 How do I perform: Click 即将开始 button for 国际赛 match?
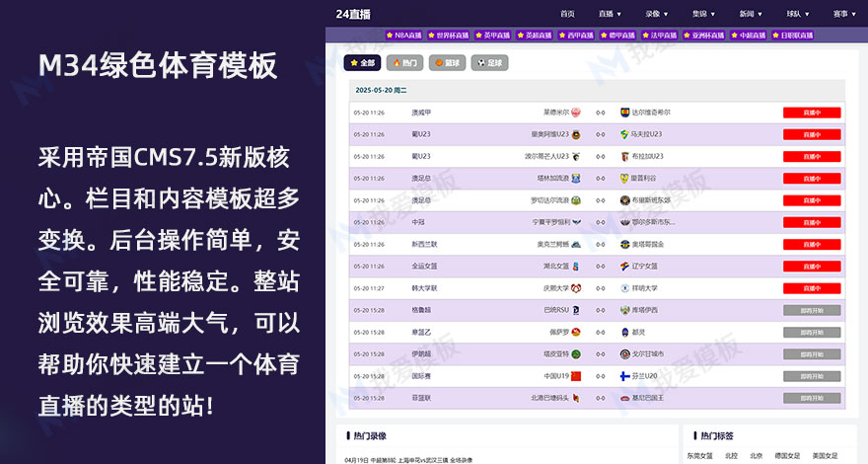[811, 376]
